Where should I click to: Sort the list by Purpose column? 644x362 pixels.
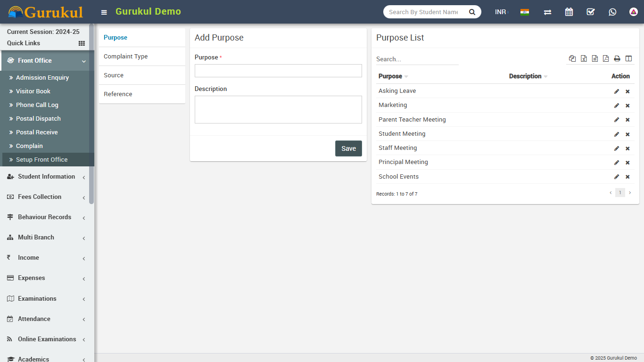pos(390,76)
